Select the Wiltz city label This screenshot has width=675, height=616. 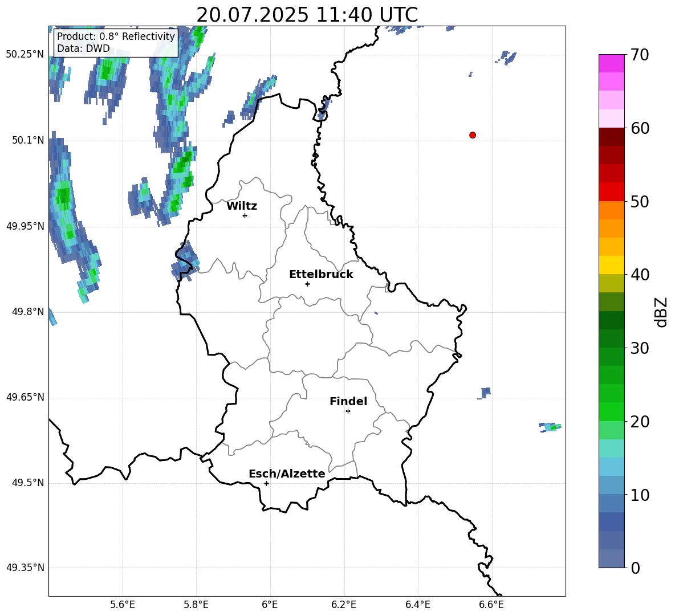[242, 206]
